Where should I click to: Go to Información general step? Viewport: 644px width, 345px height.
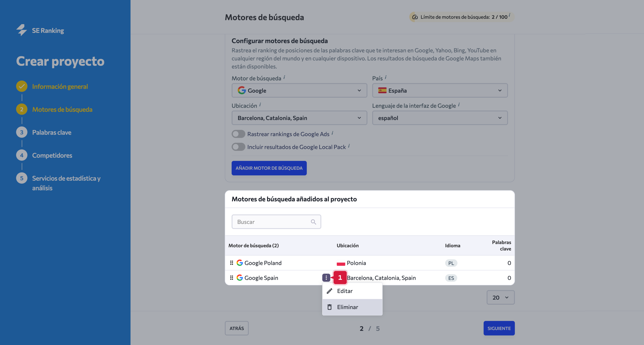click(60, 86)
